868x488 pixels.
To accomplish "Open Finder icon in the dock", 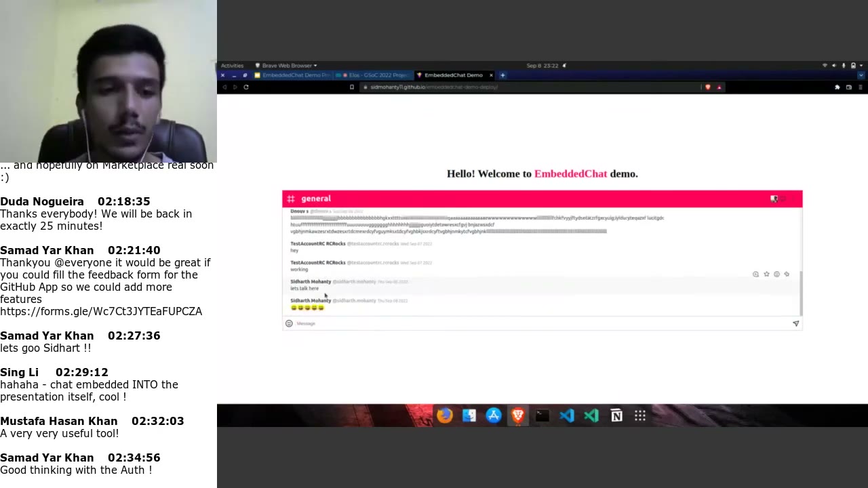I will [469, 415].
